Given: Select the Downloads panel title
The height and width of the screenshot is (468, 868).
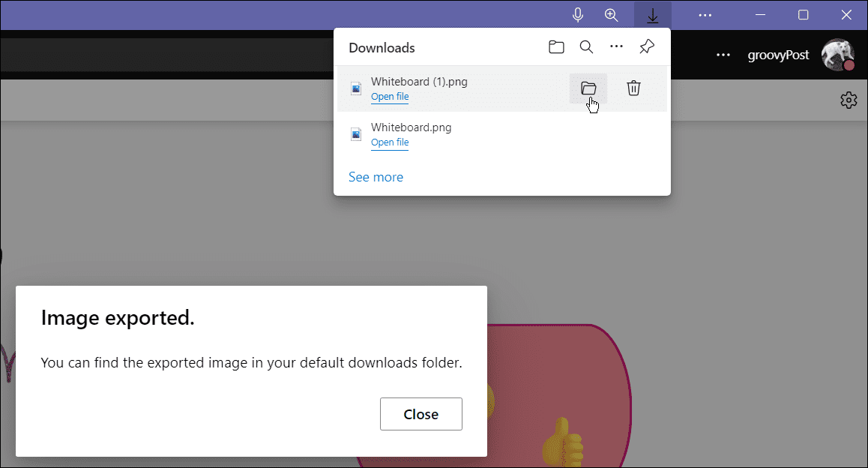Looking at the screenshot, I should pos(382,47).
